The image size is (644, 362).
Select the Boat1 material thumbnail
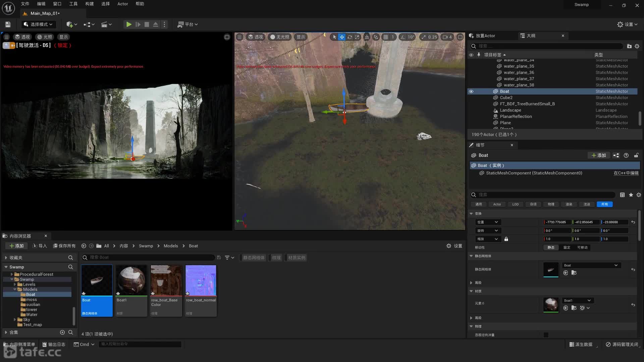click(131, 280)
